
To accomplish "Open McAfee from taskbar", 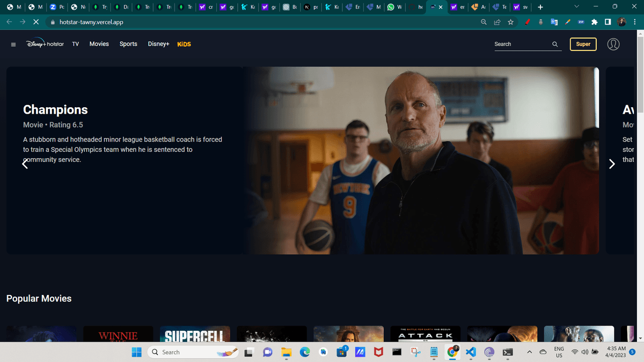I will [x=378, y=352].
